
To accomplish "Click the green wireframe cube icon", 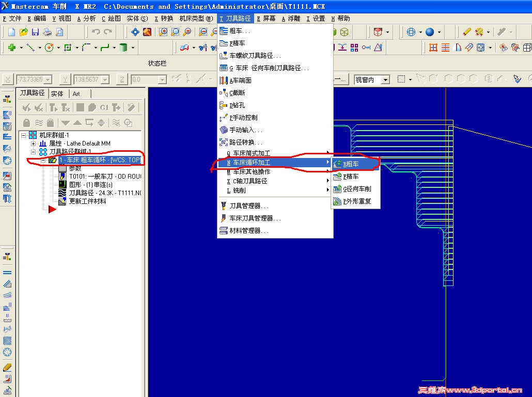I will coord(345,32).
